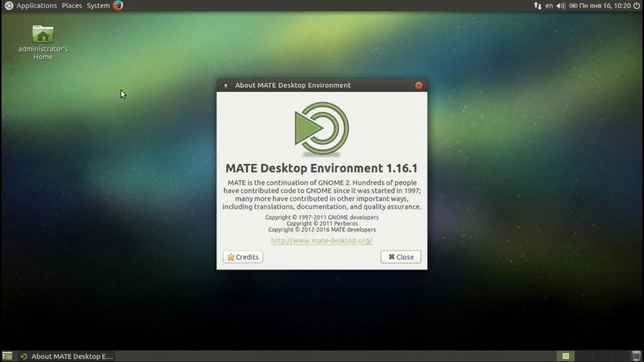Open the mate-desktop.org link

[x=321, y=241]
